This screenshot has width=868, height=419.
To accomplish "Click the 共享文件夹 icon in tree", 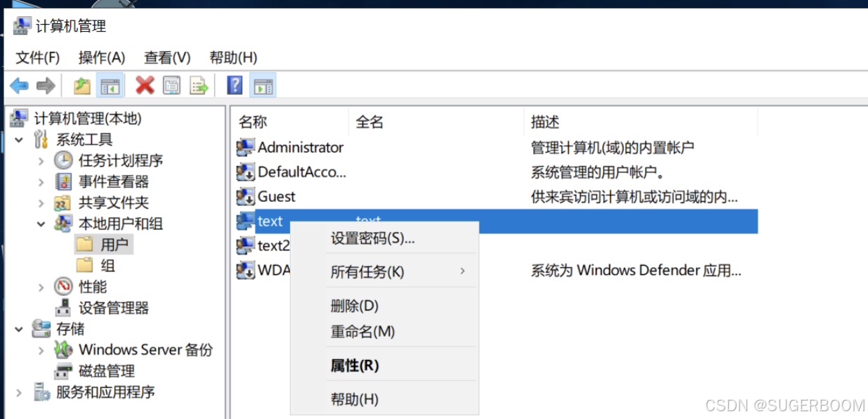I will [63, 202].
